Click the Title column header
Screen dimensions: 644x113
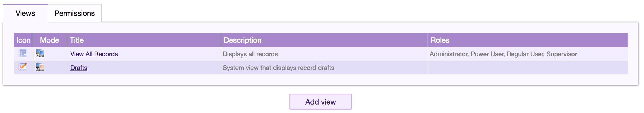pyautogui.click(x=77, y=40)
